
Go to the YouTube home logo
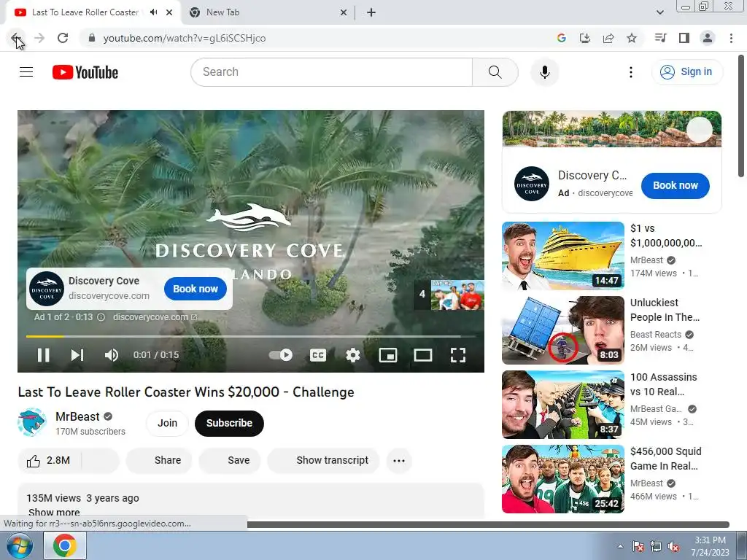click(x=85, y=72)
